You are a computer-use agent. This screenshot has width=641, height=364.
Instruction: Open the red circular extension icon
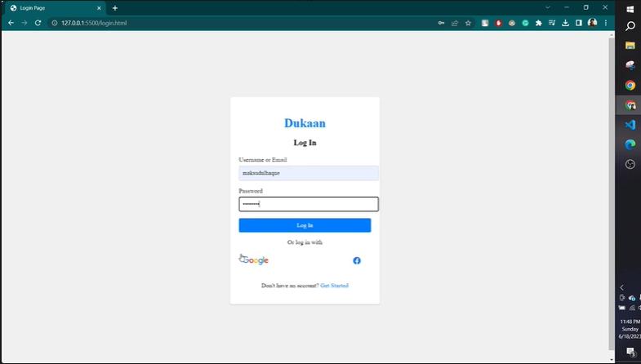(x=498, y=23)
